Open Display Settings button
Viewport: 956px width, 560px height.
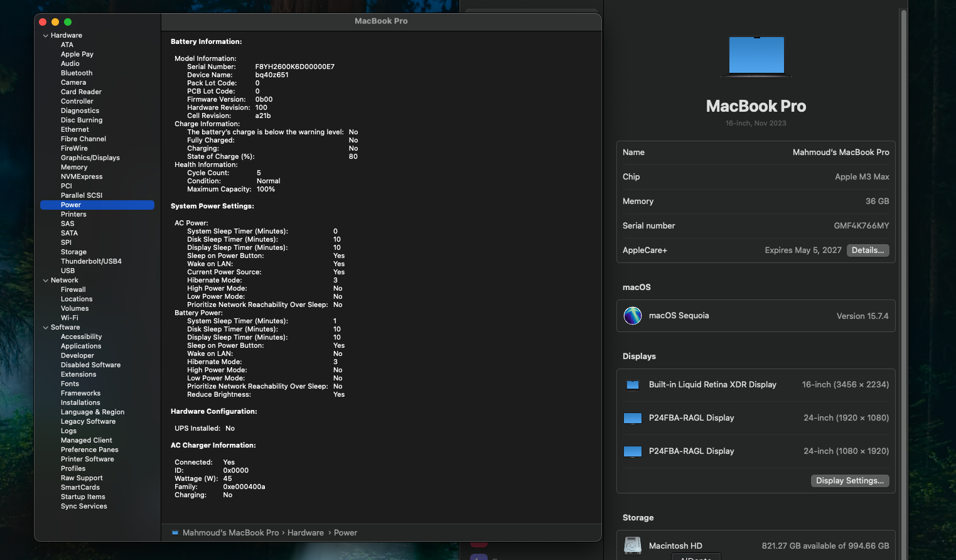(849, 481)
